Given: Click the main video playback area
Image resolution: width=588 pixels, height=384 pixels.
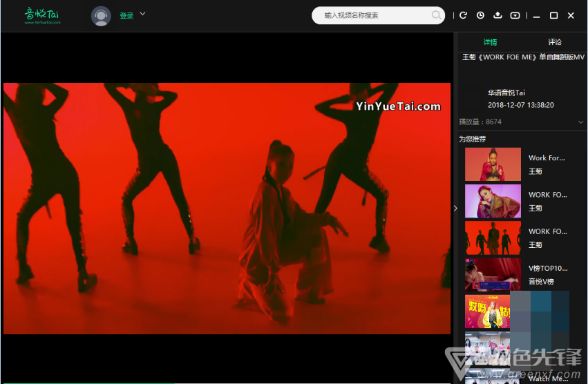Looking at the screenshot, I should [x=227, y=208].
